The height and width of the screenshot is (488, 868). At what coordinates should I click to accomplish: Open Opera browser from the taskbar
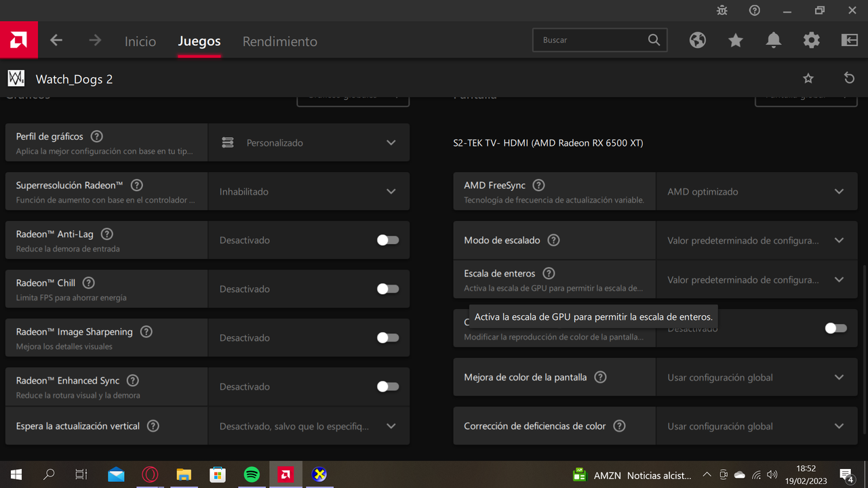point(150,474)
